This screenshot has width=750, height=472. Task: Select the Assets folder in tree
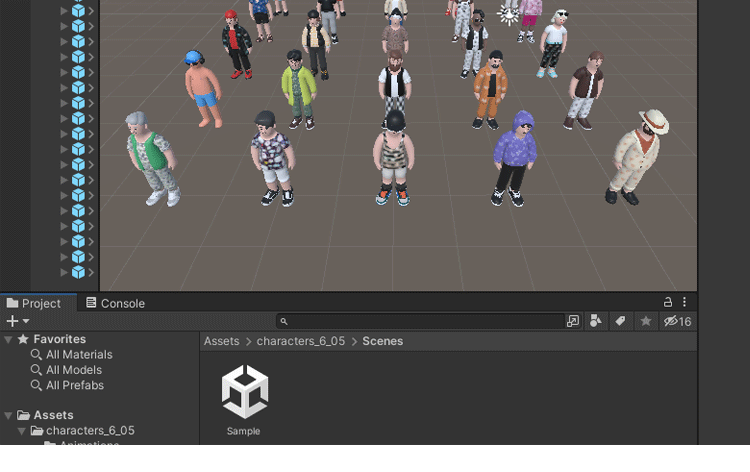pyautogui.click(x=45, y=415)
